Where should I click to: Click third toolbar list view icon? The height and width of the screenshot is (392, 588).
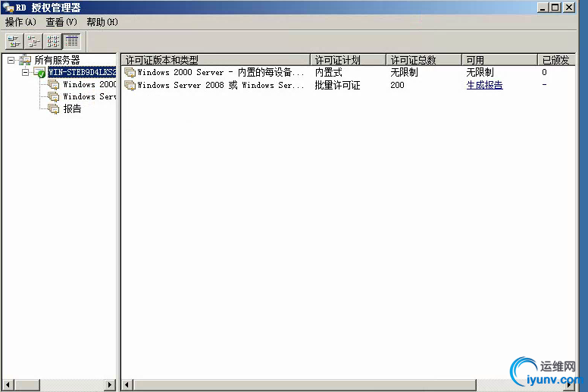(52, 41)
